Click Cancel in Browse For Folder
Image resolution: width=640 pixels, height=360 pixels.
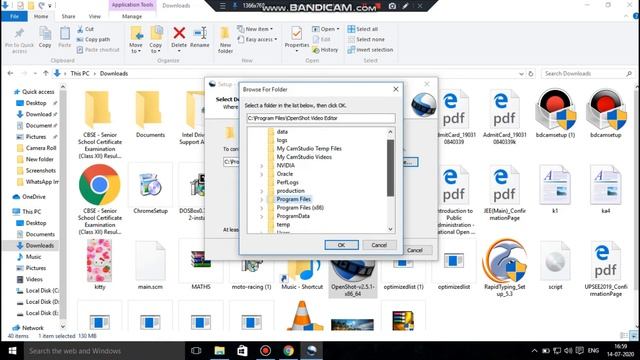379,245
